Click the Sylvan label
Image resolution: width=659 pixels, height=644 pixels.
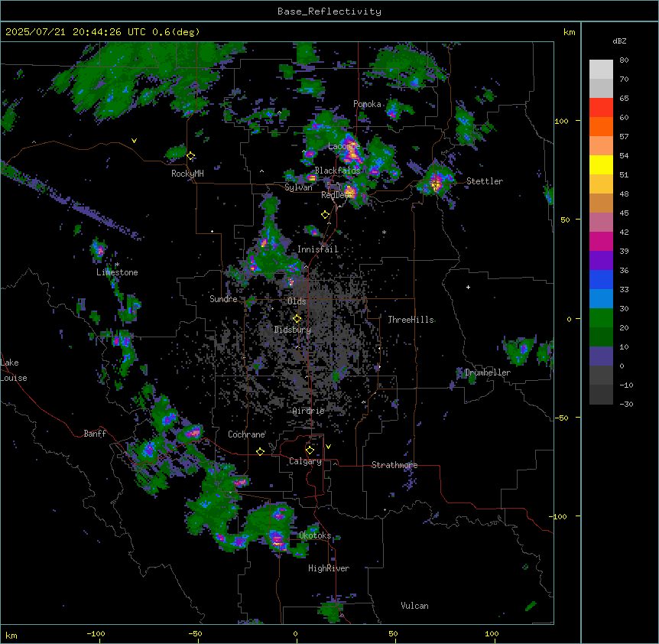pyautogui.click(x=298, y=187)
